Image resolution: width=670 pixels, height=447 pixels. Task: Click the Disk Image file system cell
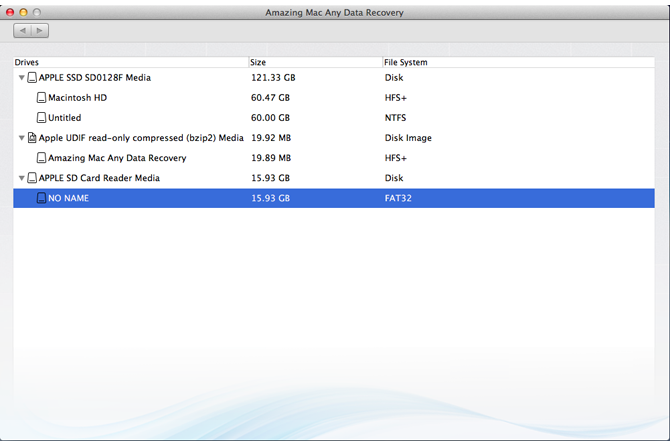tap(408, 138)
